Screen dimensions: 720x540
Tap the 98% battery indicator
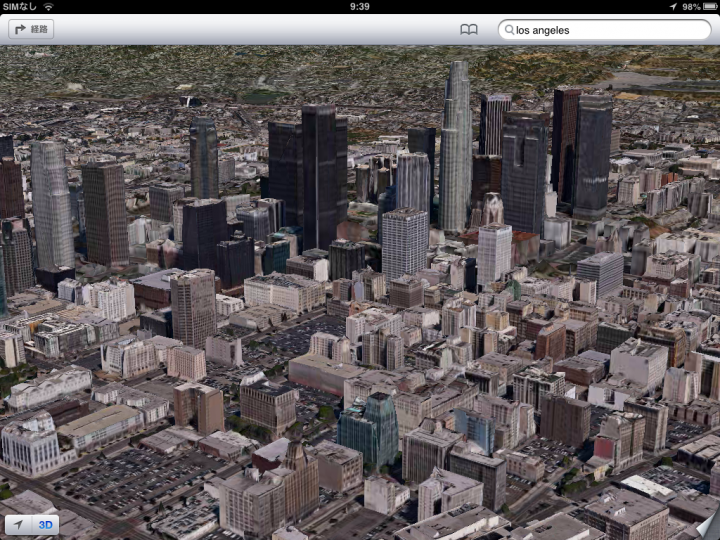pyautogui.click(x=700, y=6)
